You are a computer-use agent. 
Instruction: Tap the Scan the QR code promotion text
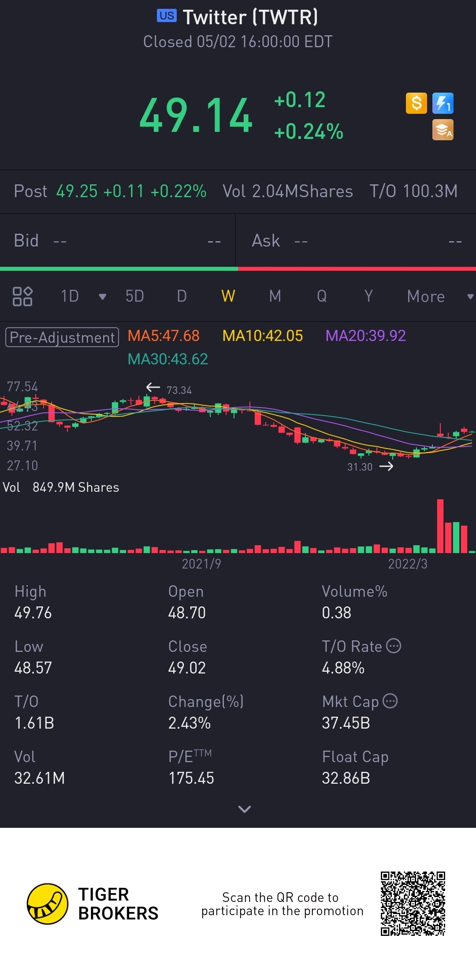(282, 904)
